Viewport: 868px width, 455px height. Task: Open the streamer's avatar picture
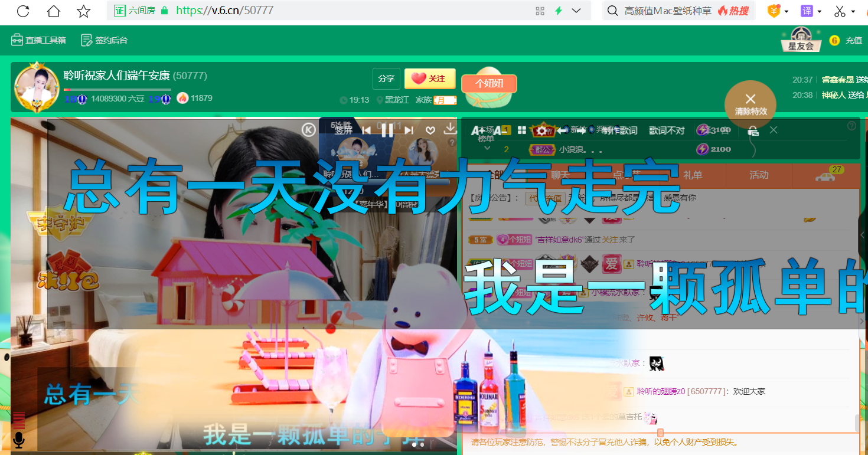37,88
